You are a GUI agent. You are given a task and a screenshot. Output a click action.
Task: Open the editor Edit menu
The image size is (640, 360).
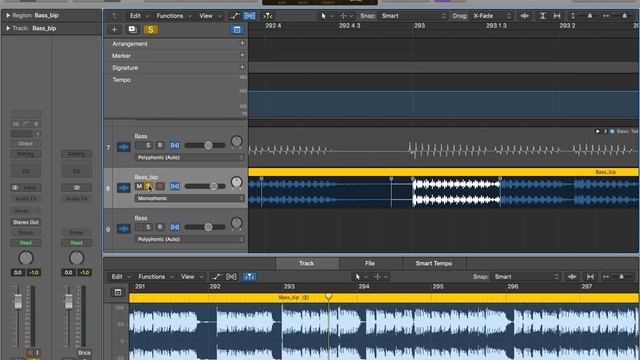click(120, 277)
